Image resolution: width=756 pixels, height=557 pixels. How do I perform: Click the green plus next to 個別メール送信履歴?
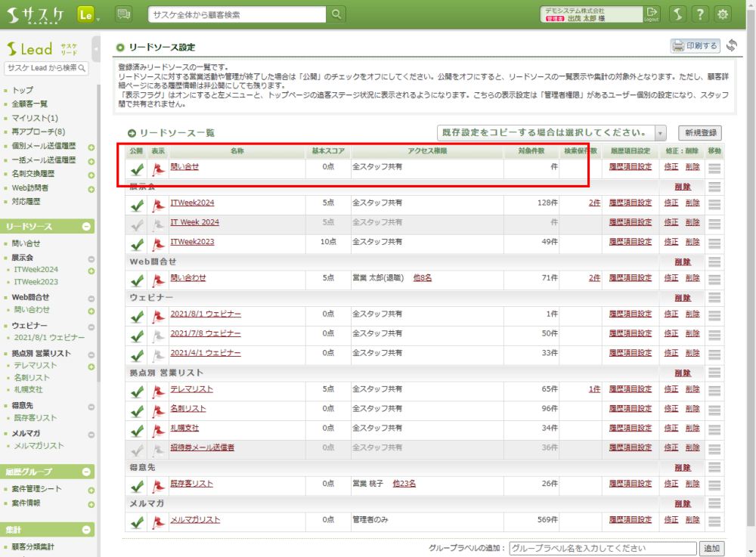(x=91, y=147)
